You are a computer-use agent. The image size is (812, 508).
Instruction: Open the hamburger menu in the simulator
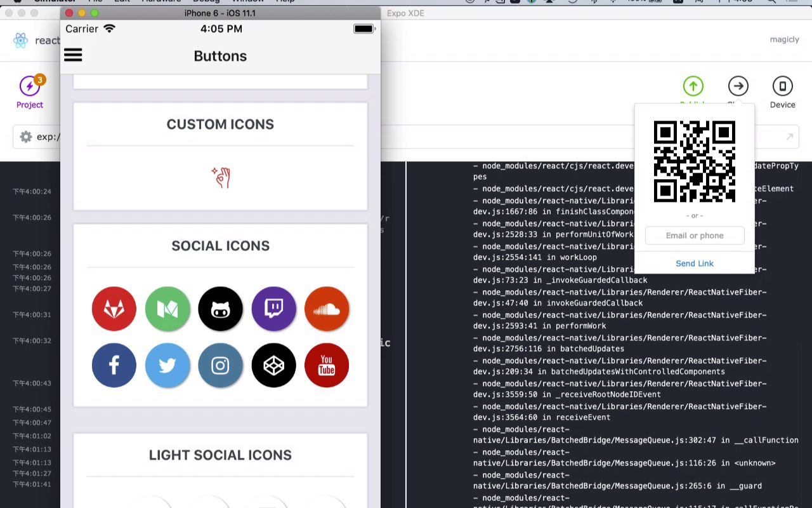(73, 55)
